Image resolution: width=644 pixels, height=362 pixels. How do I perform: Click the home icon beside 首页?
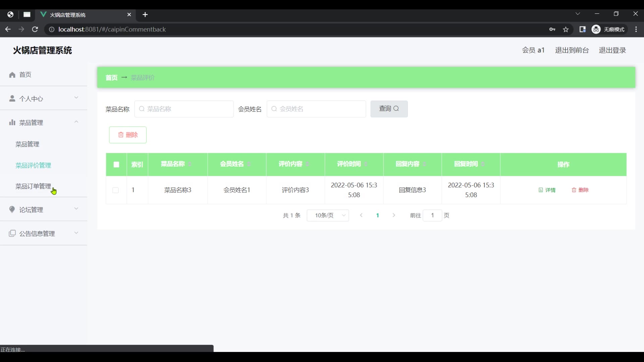click(12, 75)
